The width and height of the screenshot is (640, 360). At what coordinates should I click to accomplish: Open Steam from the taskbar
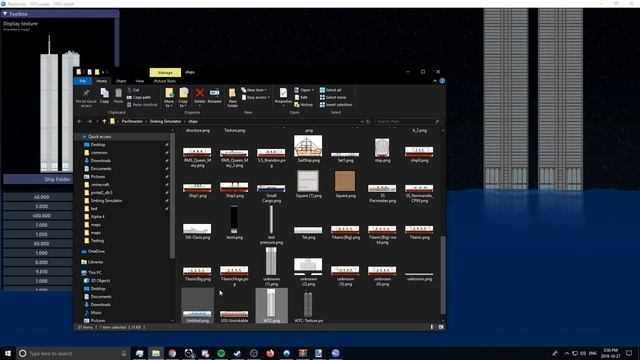[238, 353]
